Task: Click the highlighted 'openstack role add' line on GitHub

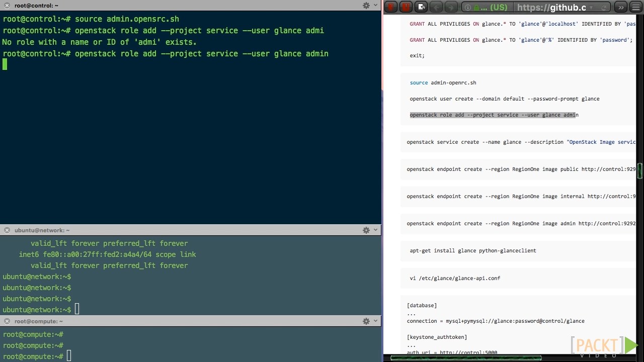Action: click(494, 115)
